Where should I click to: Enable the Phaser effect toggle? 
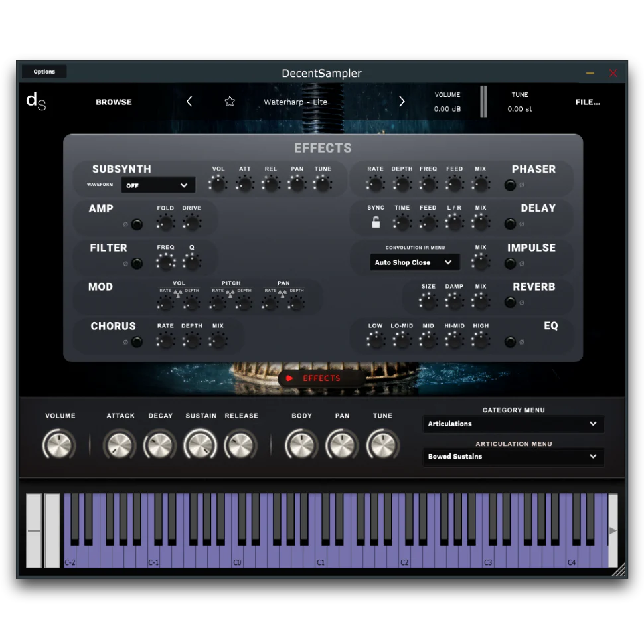pyautogui.click(x=510, y=185)
